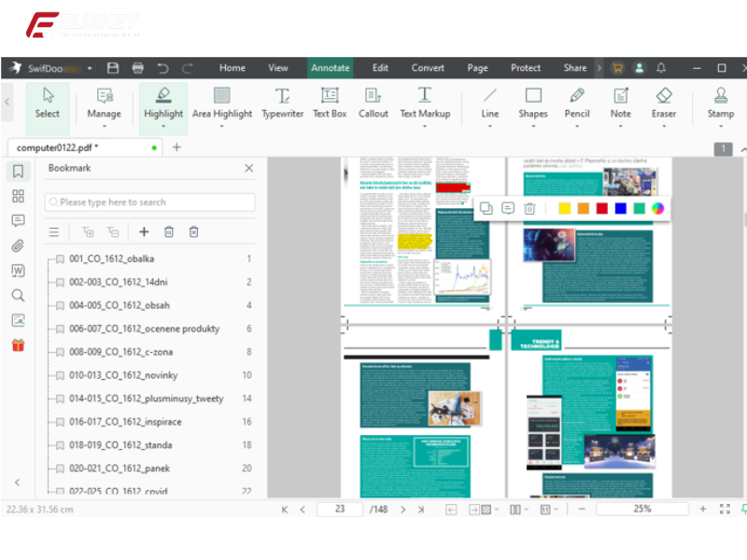This screenshot has height=560, width=747.
Task: Delete the annotation using floating trash icon
Action: 529,209
